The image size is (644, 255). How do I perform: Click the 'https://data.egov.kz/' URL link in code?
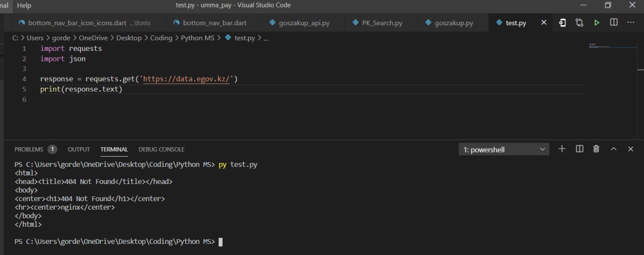[x=186, y=79]
